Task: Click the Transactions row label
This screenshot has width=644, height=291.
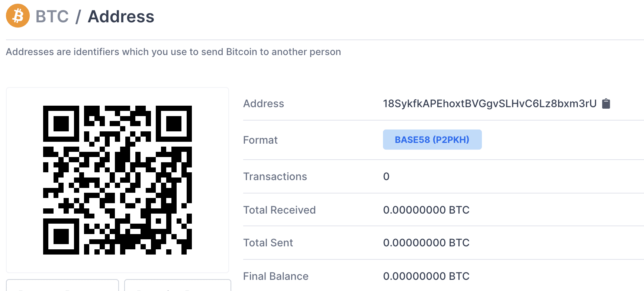Action: pyautogui.click(x=275, y=176)
